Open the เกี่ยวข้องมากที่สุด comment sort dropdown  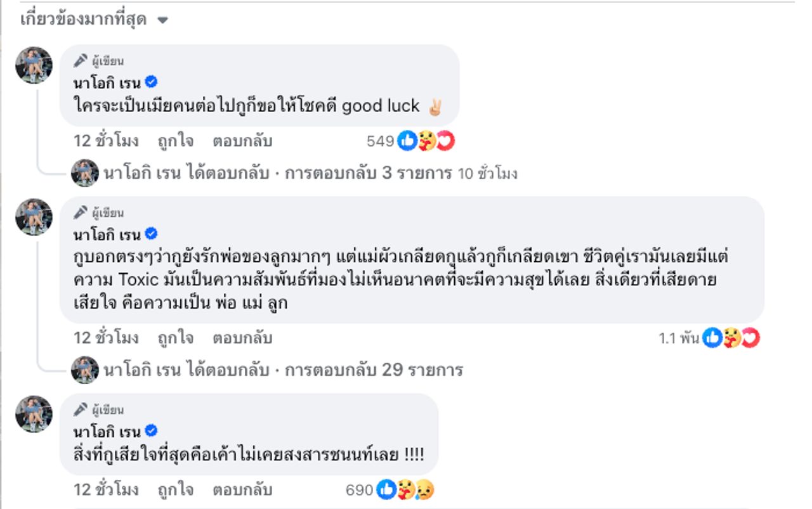coord(94,20)
